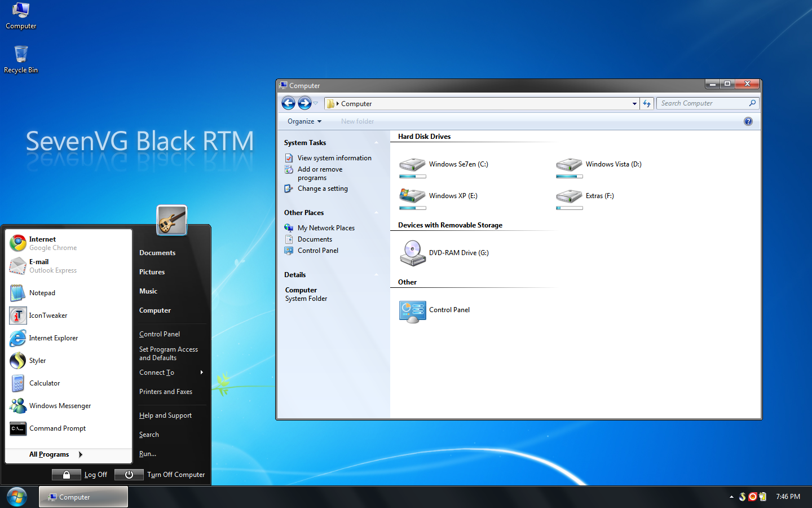Image resolution: width=812 pixels, height=508 pixels.
Task: Open Pictures in Start menu
Action: 152,272
